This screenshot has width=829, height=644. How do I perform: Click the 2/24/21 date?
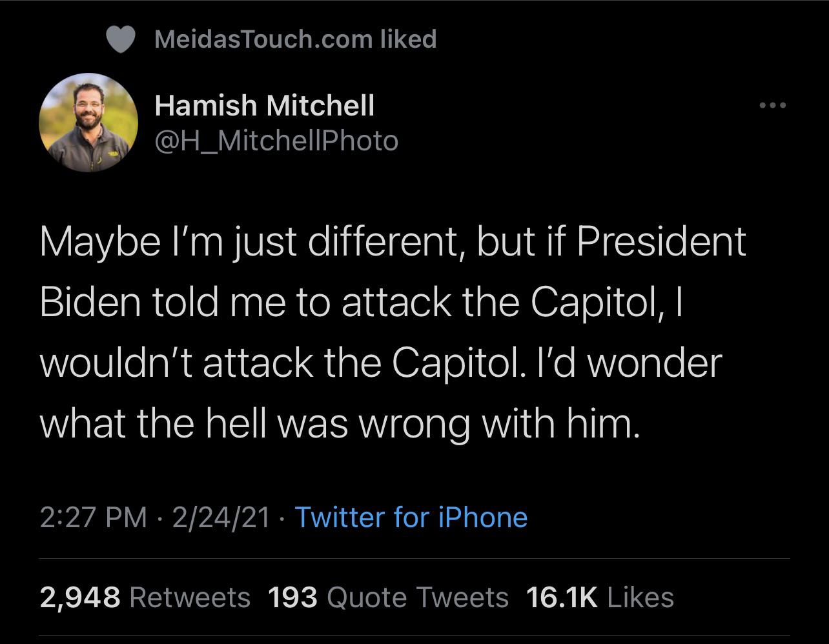(x=221, y=518)
